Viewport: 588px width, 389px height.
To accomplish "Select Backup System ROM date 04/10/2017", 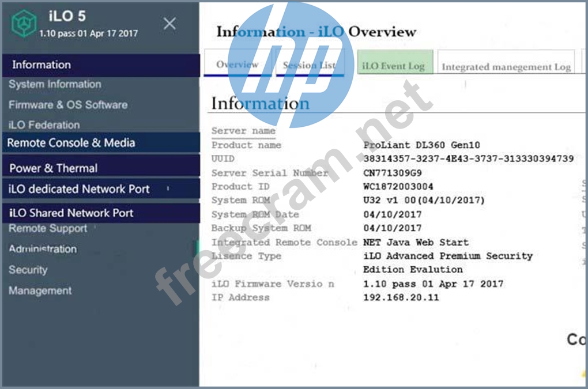I will pyautogui.click(x=392, y=228).
